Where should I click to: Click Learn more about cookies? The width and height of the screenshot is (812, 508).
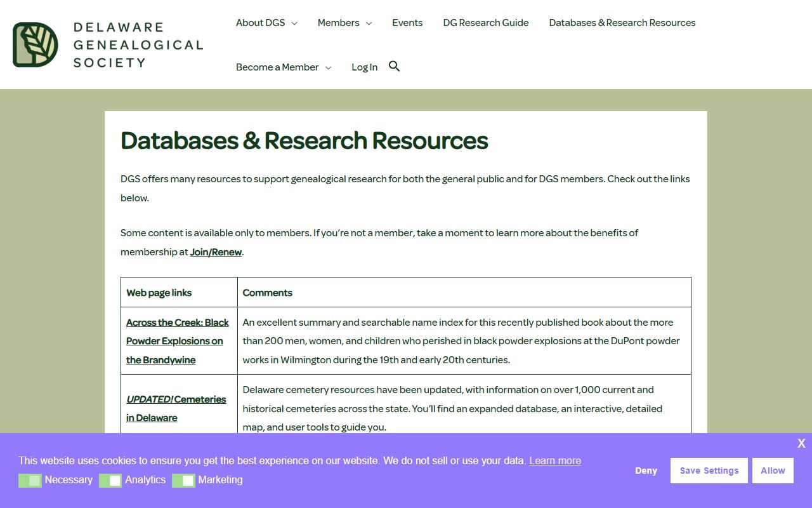coord(555,460)
